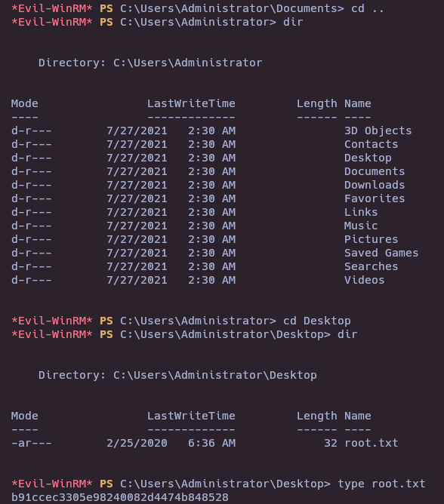Click the Searches folder entry
Screen dimensions: 444x504
372,266
